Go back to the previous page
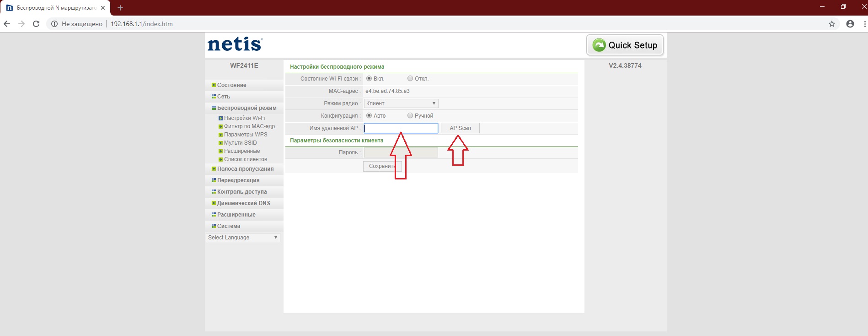 click(7, 24)
